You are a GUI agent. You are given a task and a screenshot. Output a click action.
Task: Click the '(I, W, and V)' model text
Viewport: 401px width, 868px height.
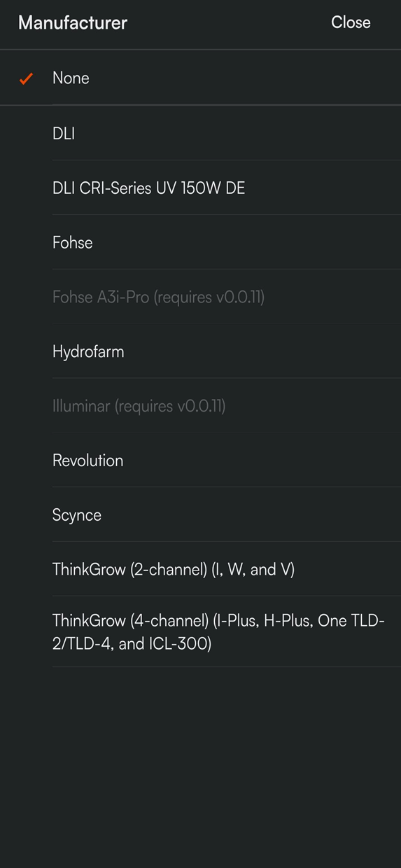tap(253, 570)
